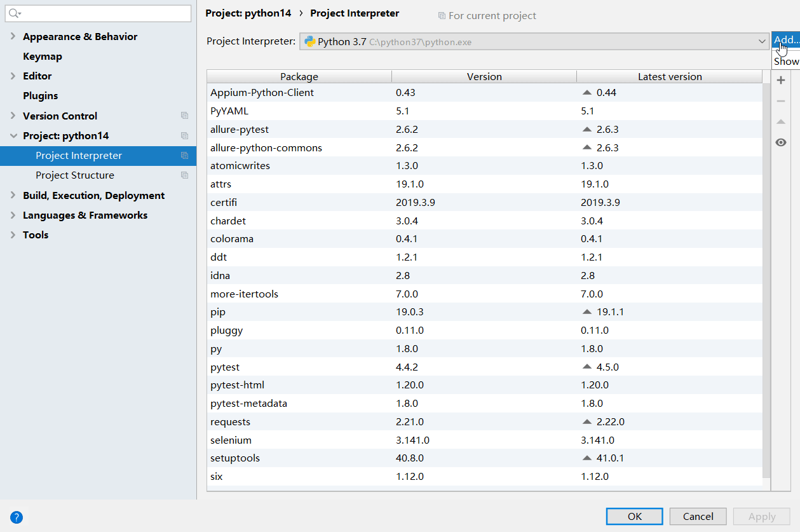Image resolution: width=800 pixels, height=532 pixels.
Task: Select Project Structure in the sidebar
Action: pos(75,175)
